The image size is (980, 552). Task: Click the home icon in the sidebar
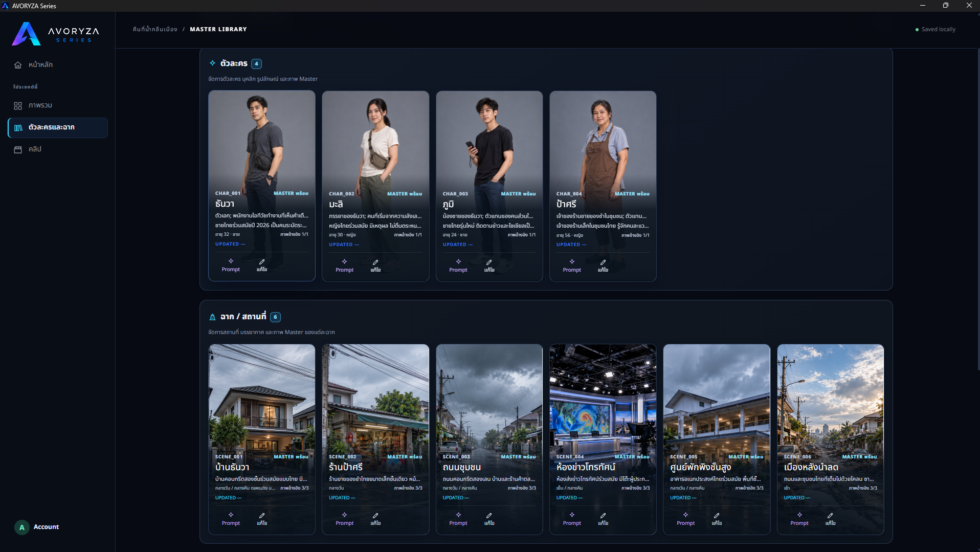pos(18,65)
